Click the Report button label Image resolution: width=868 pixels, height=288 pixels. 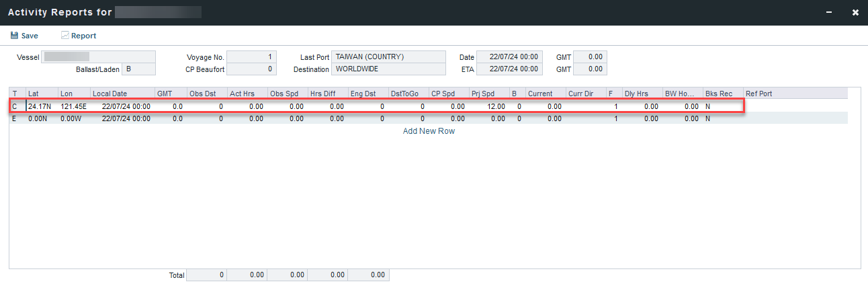[84, 36]
